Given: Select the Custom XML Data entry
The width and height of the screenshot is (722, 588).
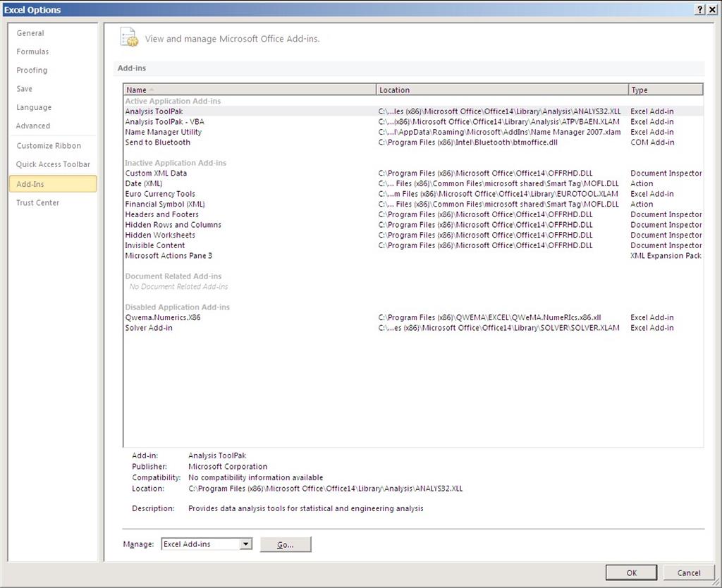Looking at the screenshot, I should [x=413, y=173].
